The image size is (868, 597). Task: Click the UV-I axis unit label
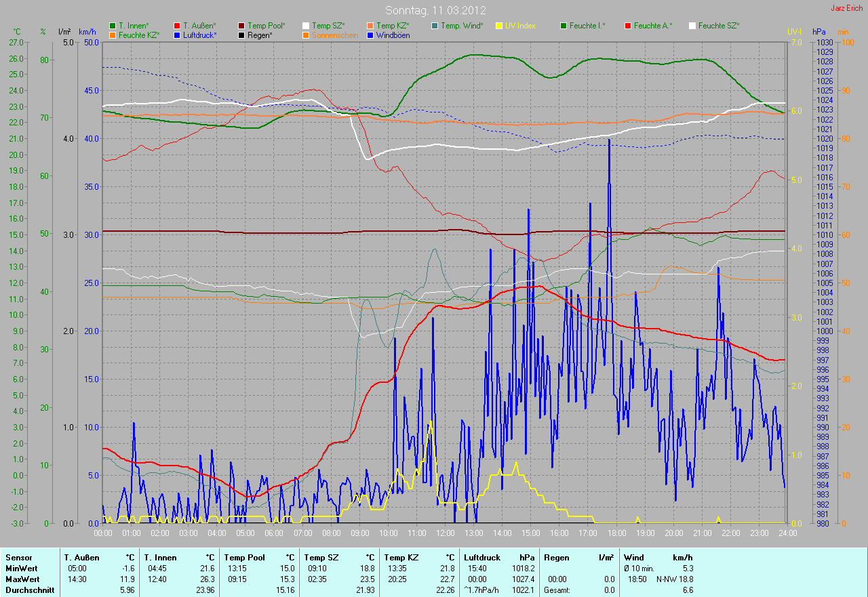click(794, 32)
